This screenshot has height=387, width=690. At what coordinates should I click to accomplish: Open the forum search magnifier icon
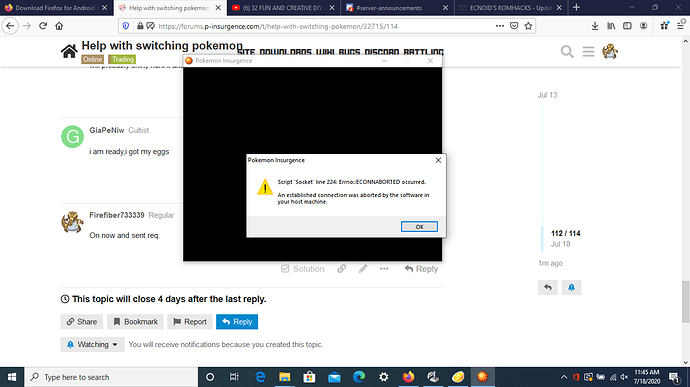pyautogui.click(x=567, y=52)
